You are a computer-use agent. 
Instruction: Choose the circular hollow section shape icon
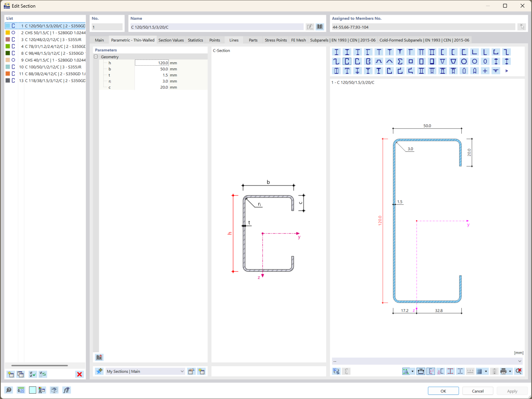pos(474,61)
